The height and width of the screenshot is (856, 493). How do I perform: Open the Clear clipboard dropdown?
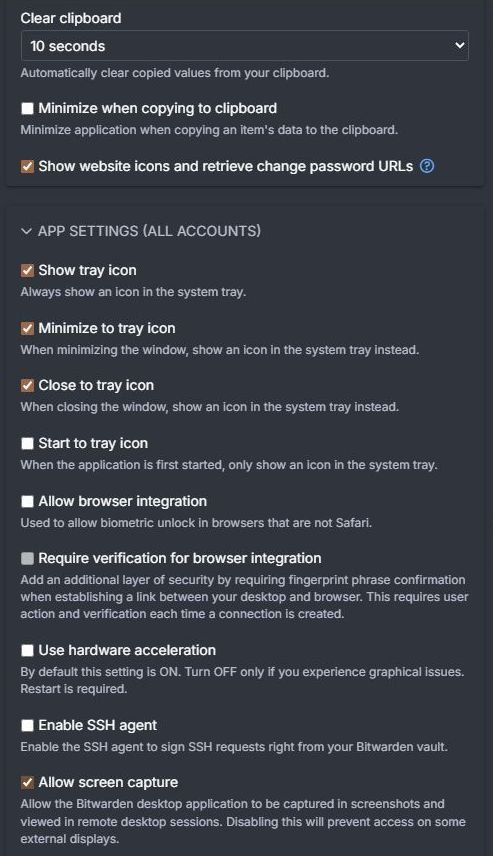pyautogui.click(x=245, y=46)
